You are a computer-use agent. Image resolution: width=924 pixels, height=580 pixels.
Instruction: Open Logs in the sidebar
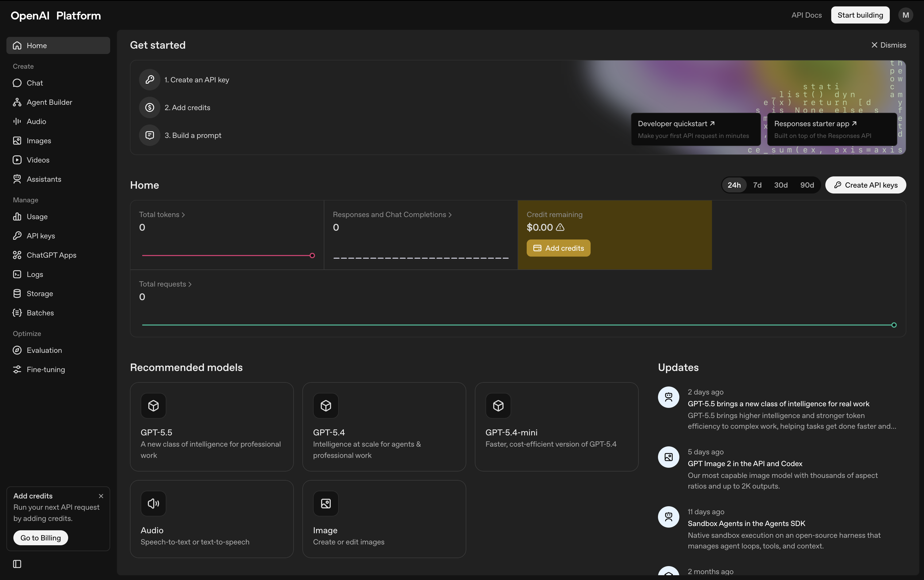[x=58, y=274]
